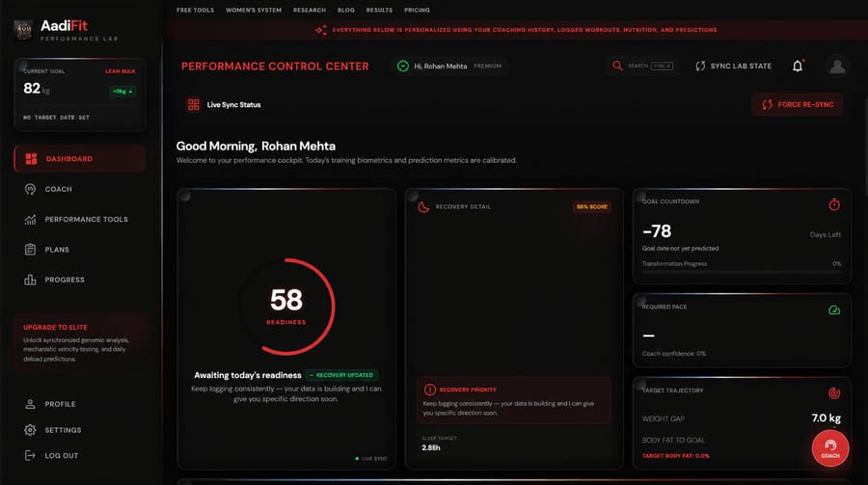Click the Live Sync indicator in readiness card
The image size is (868, 485).
point(371,458)
